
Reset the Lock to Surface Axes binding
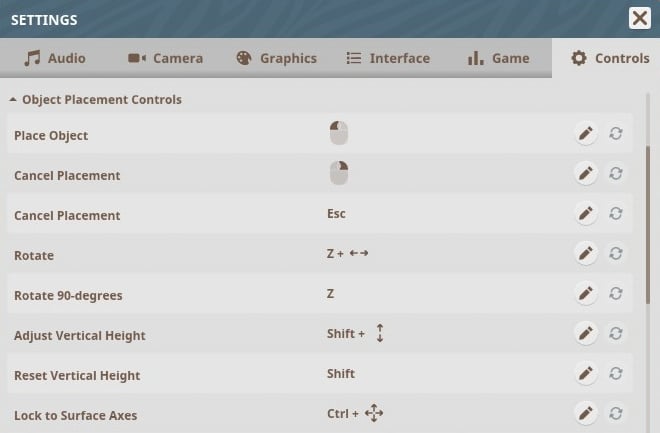tap(616, 414)
